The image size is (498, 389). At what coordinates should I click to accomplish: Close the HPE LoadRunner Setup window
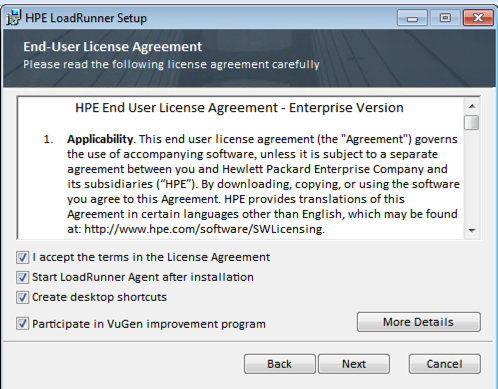coord(478,18)
